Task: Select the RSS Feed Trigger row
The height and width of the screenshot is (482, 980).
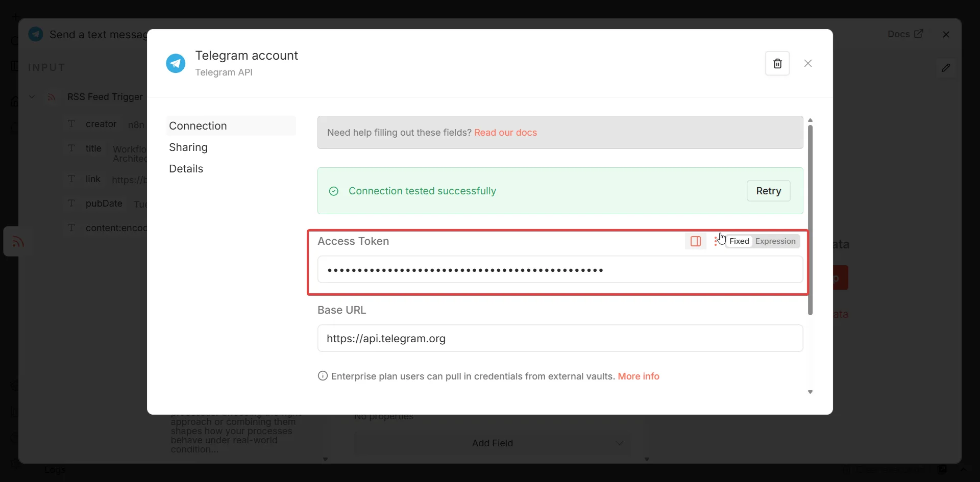Action: [105, 97]
